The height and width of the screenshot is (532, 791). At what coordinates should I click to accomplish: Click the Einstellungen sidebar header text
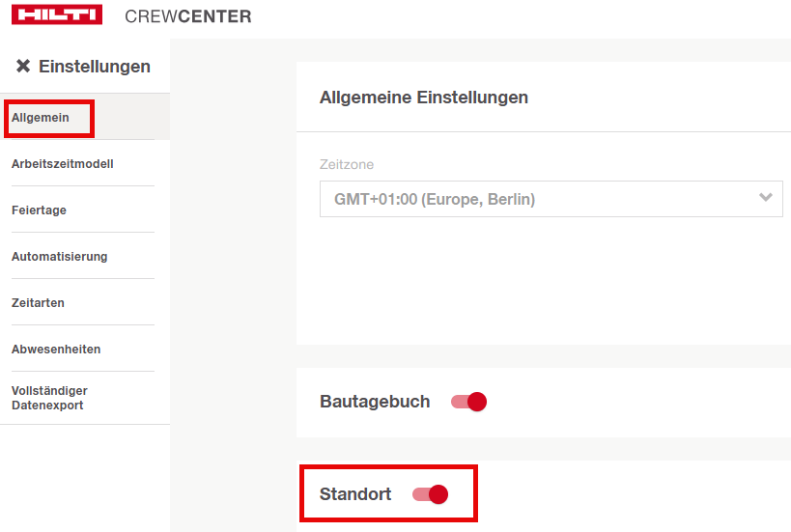[95, 67]
